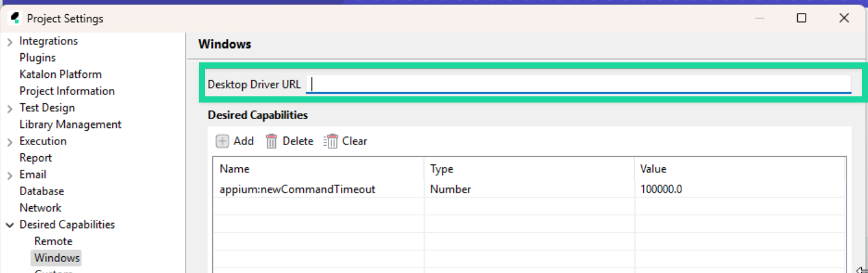Click the Delete trash can icon

pyautogui.click(x=272, y=141)
